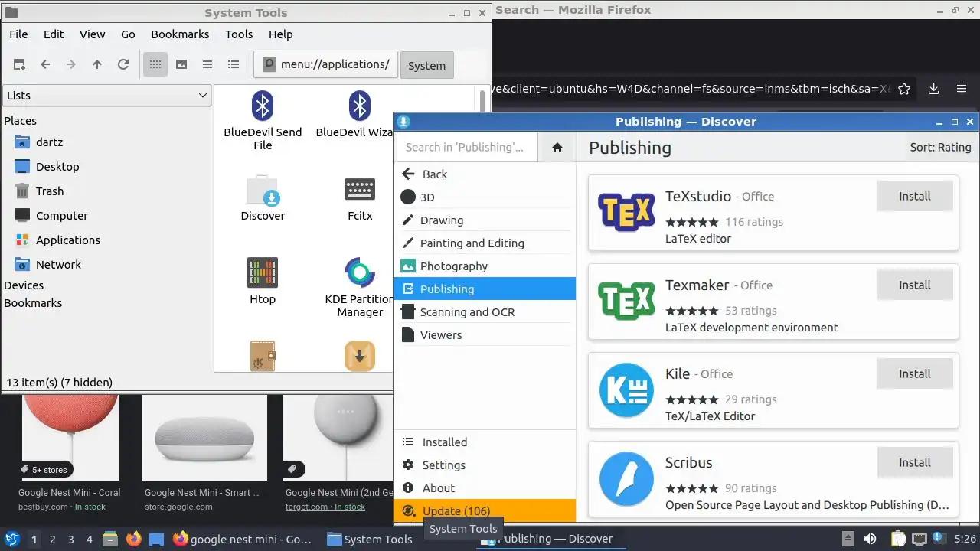
Task: Open Go menu in System Tools
Action: coord(128,34)
